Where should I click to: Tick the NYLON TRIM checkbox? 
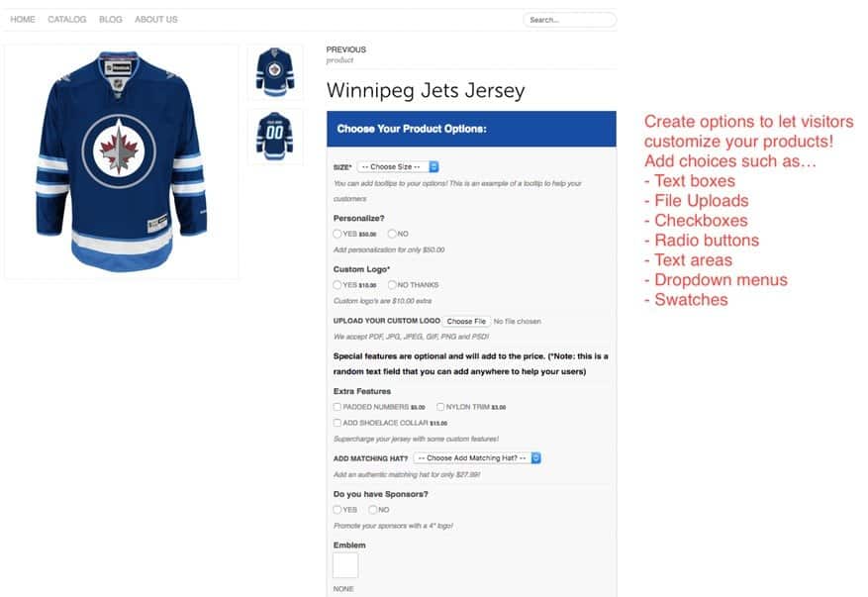[x=440, y=407]
